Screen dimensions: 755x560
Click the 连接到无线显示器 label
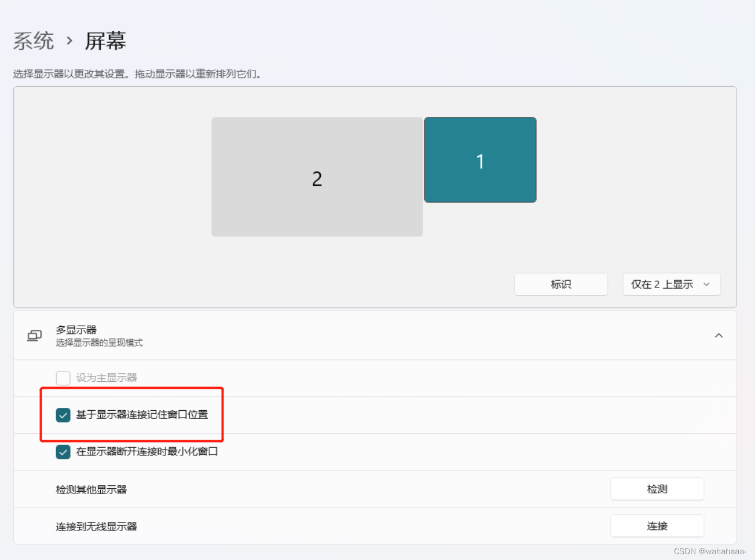[97, 526]
